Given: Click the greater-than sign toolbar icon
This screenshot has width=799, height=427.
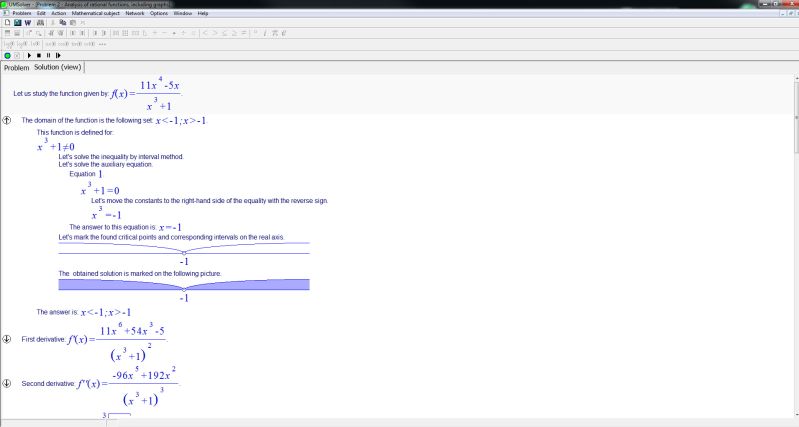Looking at the screenshot, I should [215, 33].
